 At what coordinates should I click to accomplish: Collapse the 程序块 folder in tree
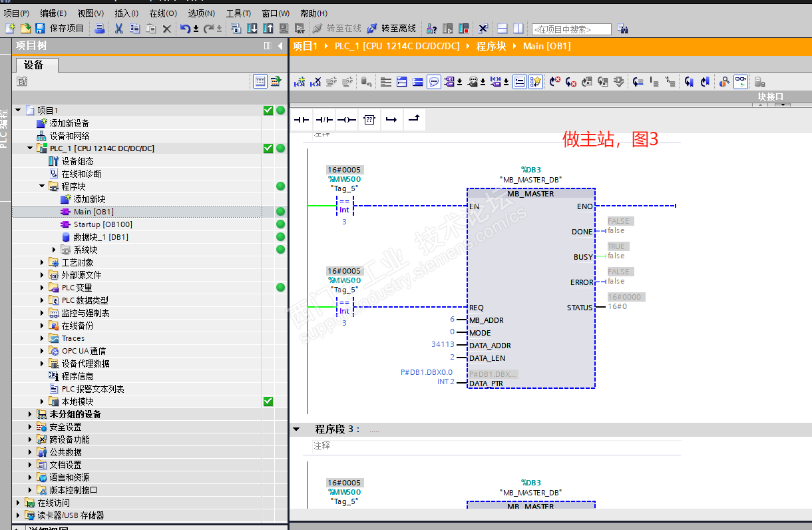(x=43, y=186)
